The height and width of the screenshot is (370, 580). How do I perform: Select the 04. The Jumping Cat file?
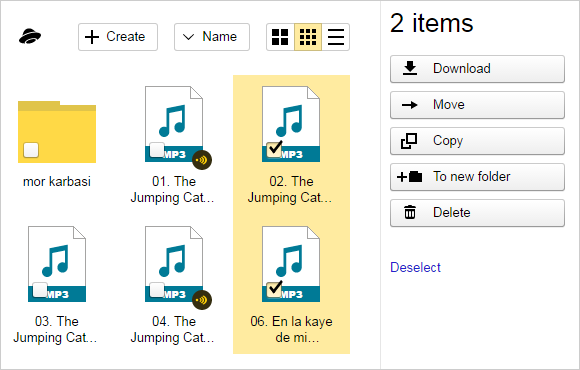pos(157,290)
